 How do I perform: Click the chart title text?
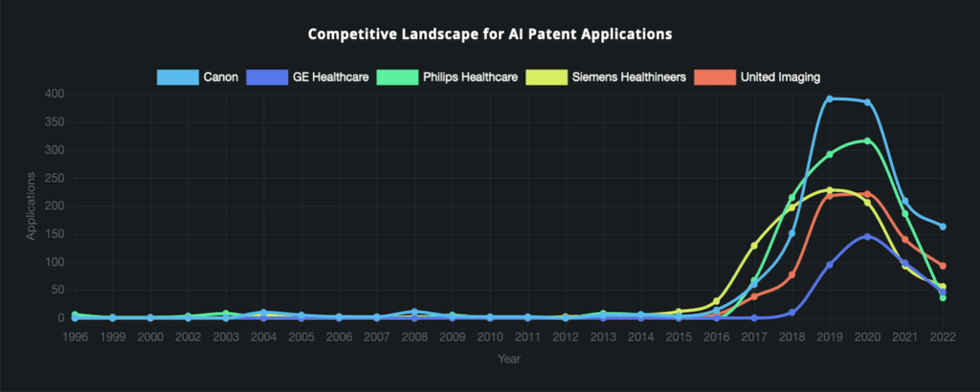pos(490,34)
